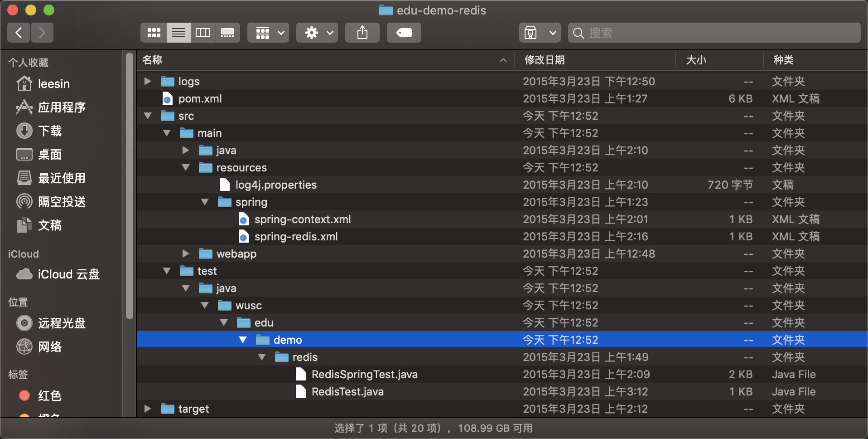Select the src folder icon
The width and height of the screenshot is (868, 439).
point(168,116)
